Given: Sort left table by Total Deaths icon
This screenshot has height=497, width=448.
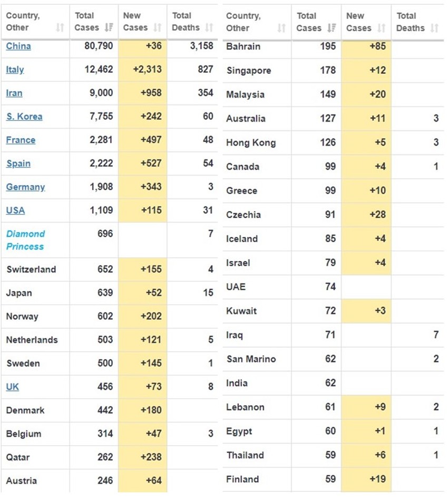Looking at the screenshot, I should [209, 27].
